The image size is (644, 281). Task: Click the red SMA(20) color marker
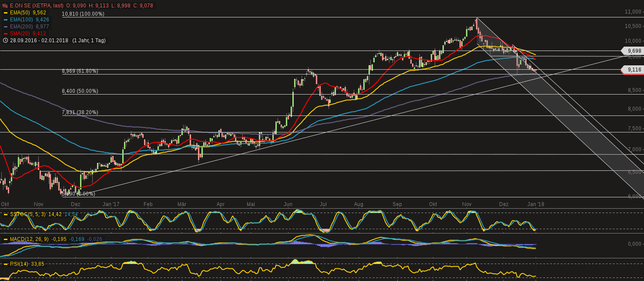tap(5, 34)
